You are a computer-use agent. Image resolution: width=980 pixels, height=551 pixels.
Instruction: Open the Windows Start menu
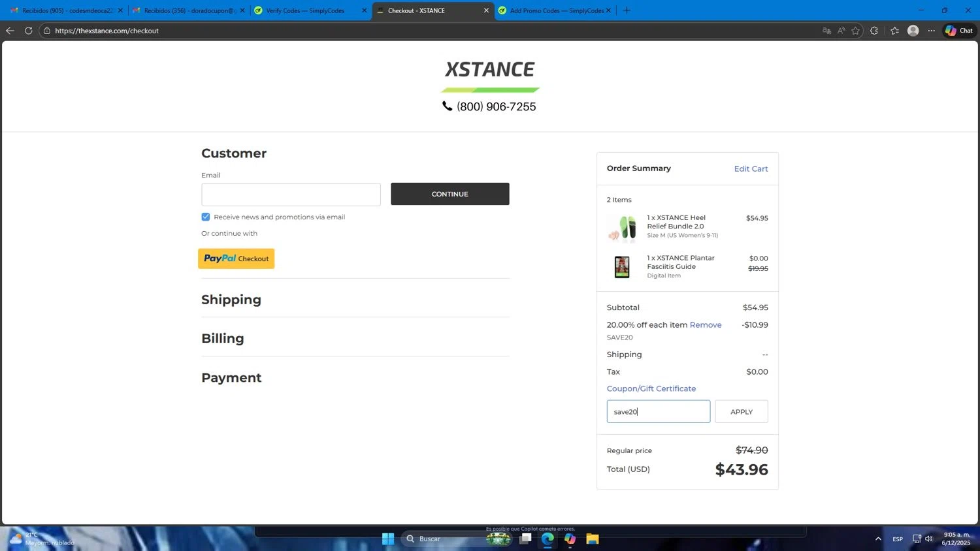[388, 539]
